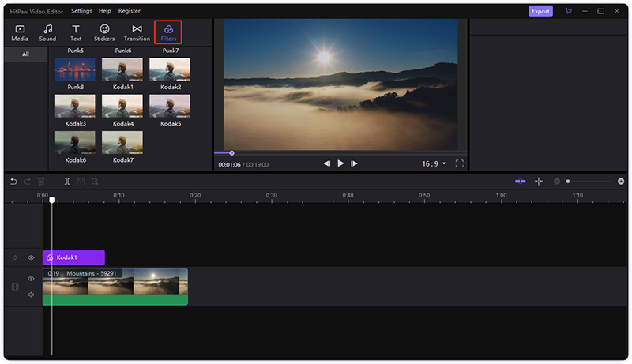Hide the Kodak1 filter track
Screen dimensions: 632x364
tap(31, 257)
